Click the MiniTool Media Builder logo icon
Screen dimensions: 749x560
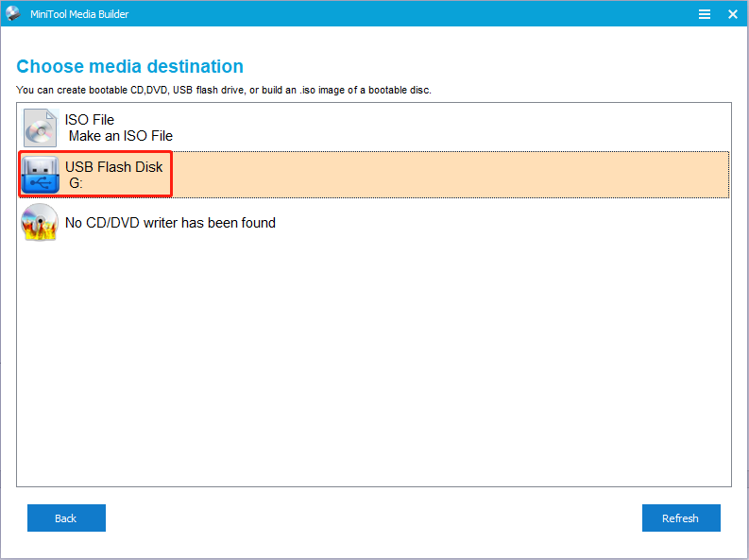click(x=13, y=13)
